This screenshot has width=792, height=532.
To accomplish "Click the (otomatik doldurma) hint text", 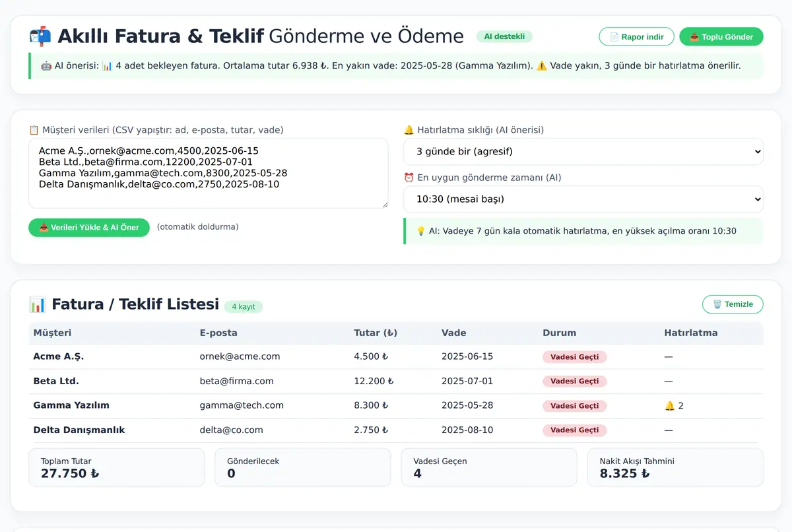I will [x=197, y=227].
